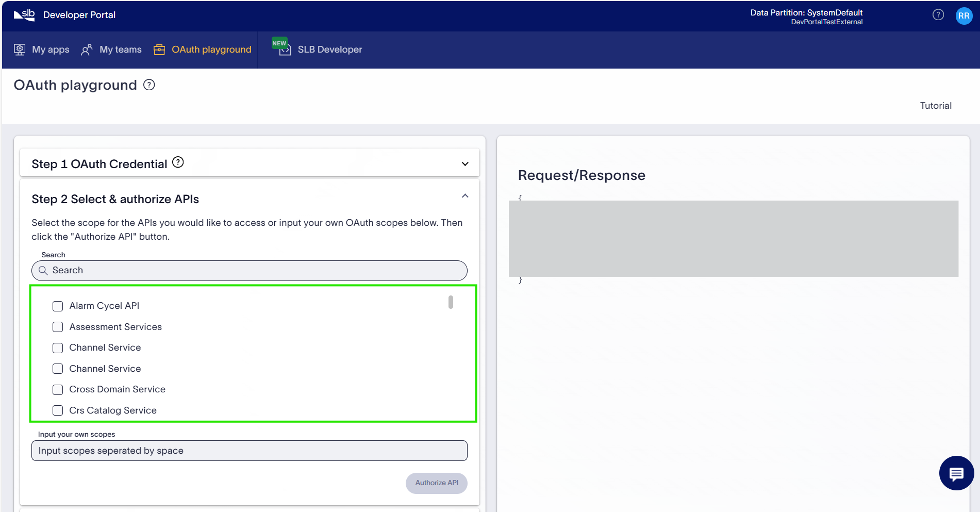
Task: Open the help icon in top bar
Action: click(938, 15)
